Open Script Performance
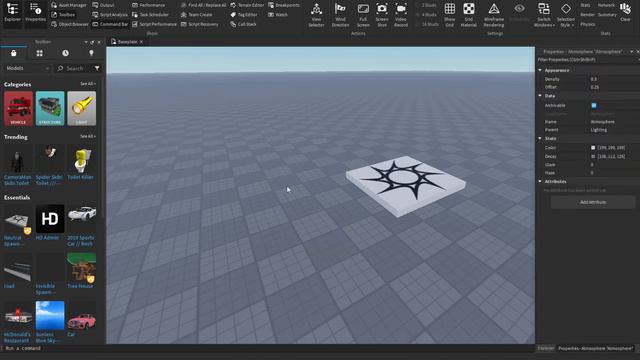Image resolution: width=640 pixels, height=360 pixels. (154, 24)
